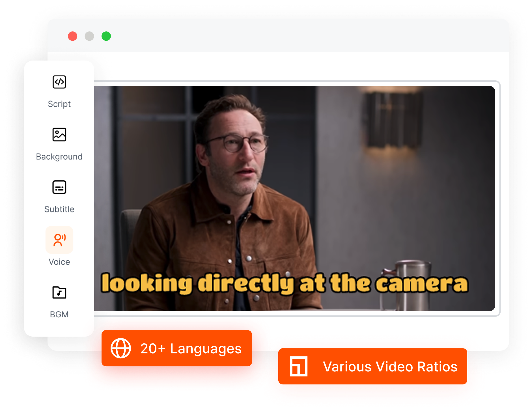Maximize window using green dot button
Image resolution: width=532 pixels, height=411 pixels.
(x=106, y=36)
